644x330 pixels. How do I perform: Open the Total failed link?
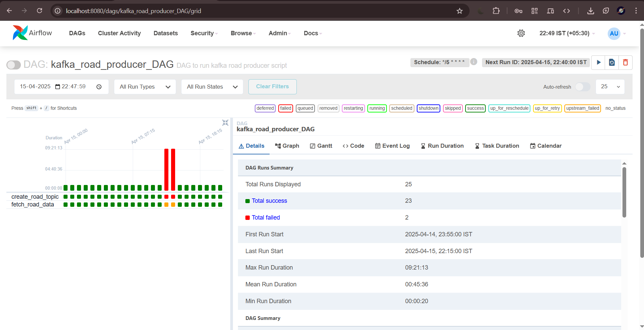[266, 218]
